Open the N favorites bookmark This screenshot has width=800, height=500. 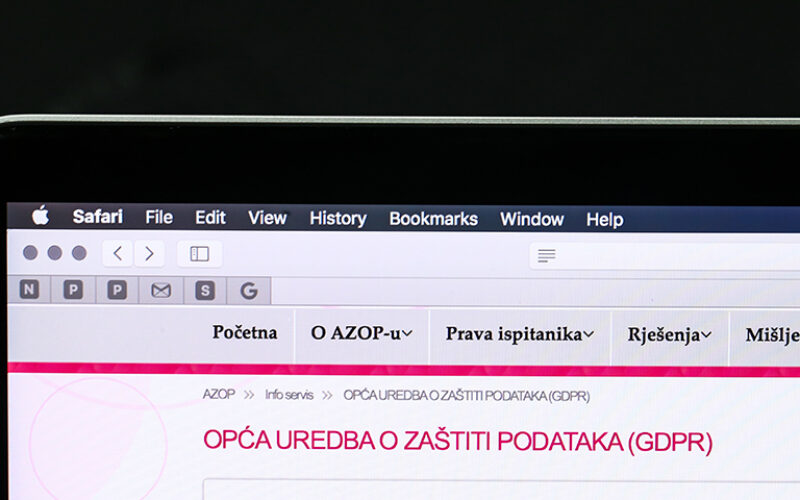click(x=29, y=290)
